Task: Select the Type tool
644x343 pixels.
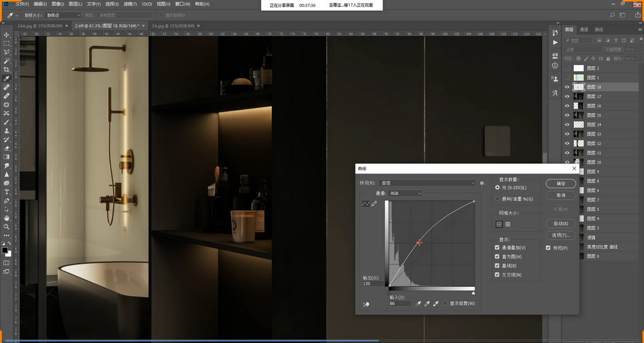Action: pos(6,192)
